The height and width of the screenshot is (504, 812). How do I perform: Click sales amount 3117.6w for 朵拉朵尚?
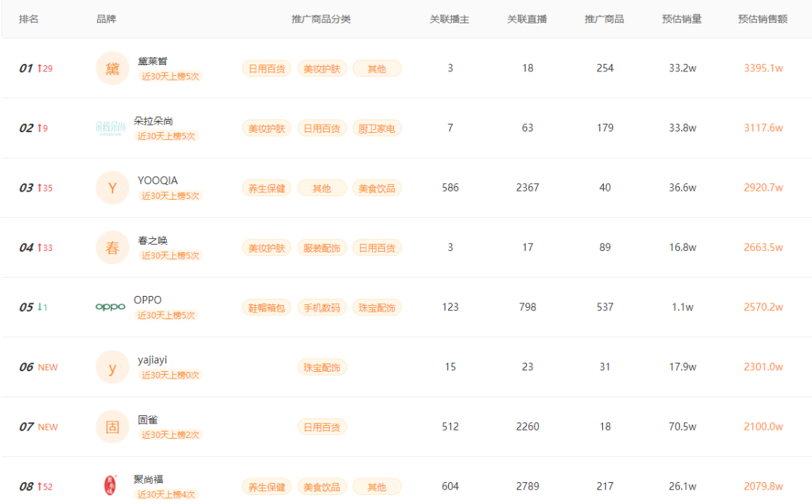tap(763, 128)
